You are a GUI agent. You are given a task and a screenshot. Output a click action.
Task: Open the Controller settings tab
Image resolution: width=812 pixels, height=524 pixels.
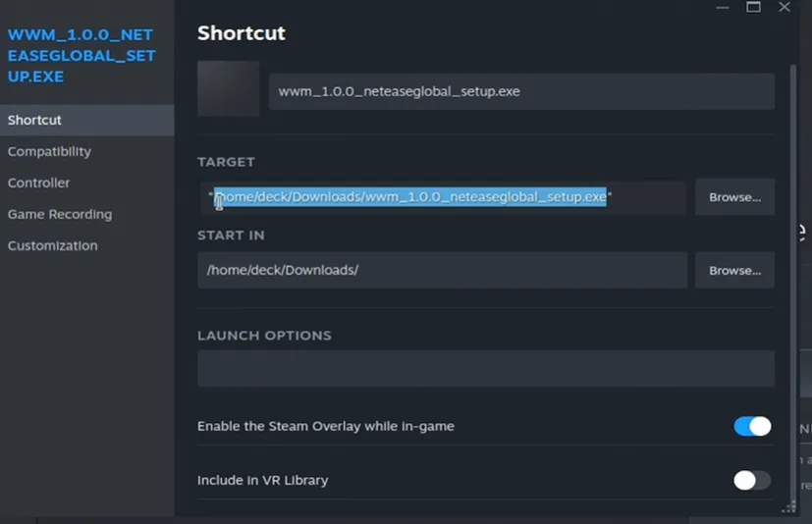tap(39, 183)
